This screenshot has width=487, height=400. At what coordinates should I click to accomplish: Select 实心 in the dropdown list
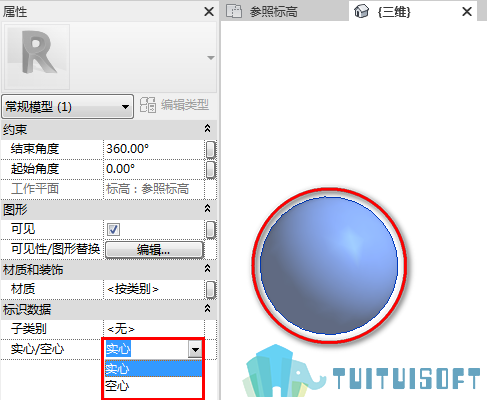click(153, 369)
